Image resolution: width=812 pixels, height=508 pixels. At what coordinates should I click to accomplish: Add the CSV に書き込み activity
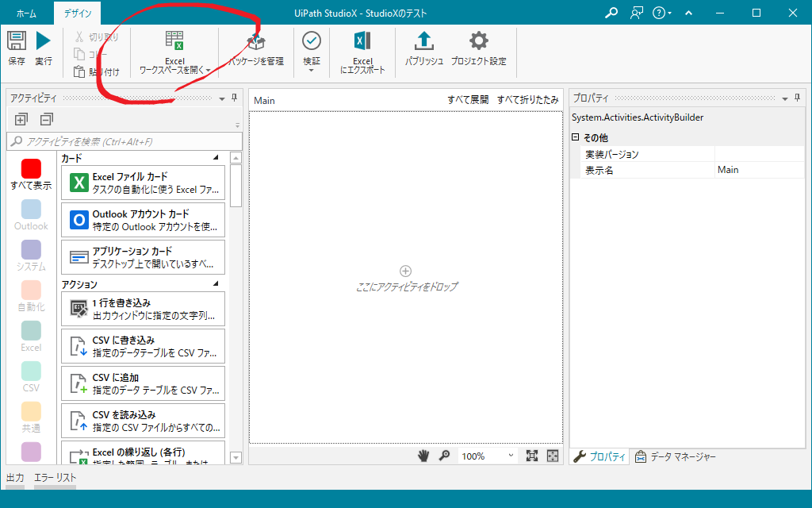click(x=143, y=346)
